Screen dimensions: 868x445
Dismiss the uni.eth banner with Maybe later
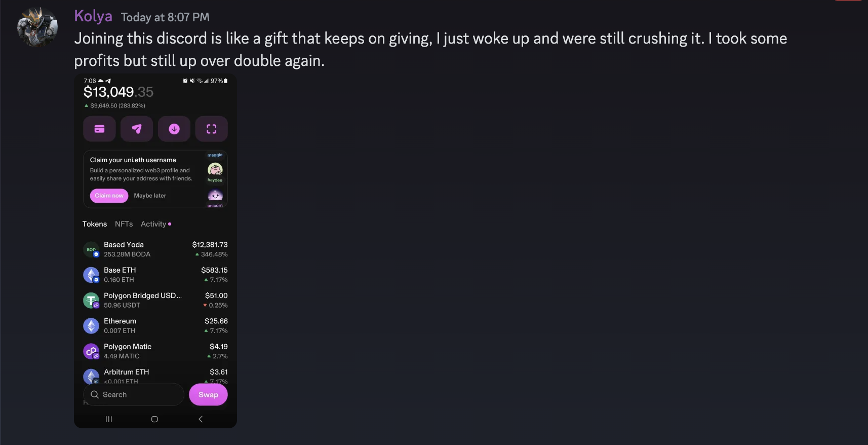[150, 196]
